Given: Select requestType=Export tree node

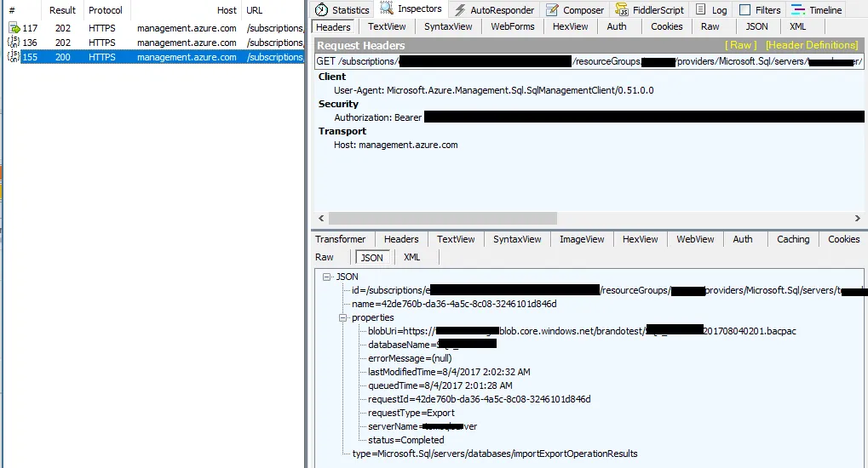Looking at the screenshot, I should coord(411,413).
